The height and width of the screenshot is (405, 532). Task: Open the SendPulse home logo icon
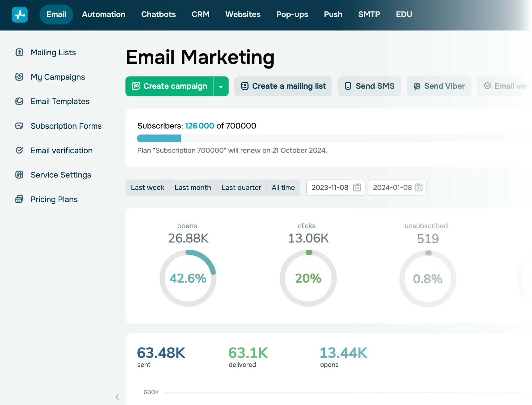click(20, 15)
